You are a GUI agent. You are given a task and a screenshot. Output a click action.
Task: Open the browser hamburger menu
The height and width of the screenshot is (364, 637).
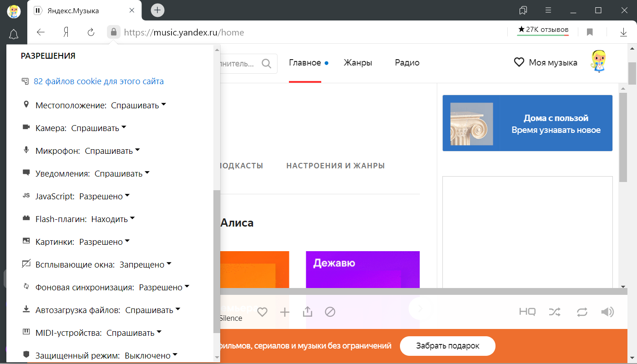pos(548,10)
